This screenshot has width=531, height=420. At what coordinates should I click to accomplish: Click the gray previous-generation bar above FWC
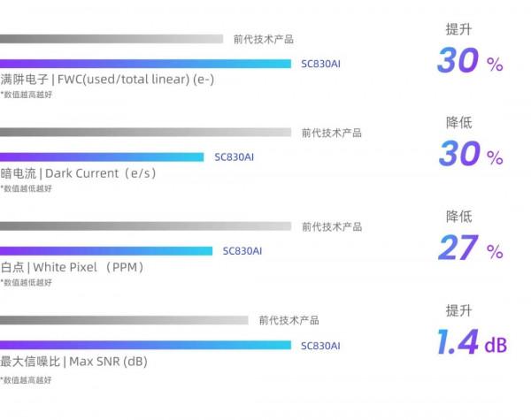[x=112, y=39]
